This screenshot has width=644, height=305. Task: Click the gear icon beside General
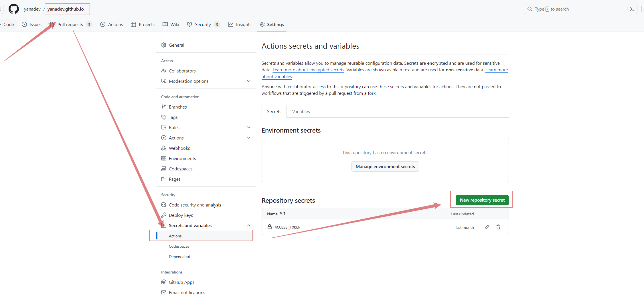[164, 45]
